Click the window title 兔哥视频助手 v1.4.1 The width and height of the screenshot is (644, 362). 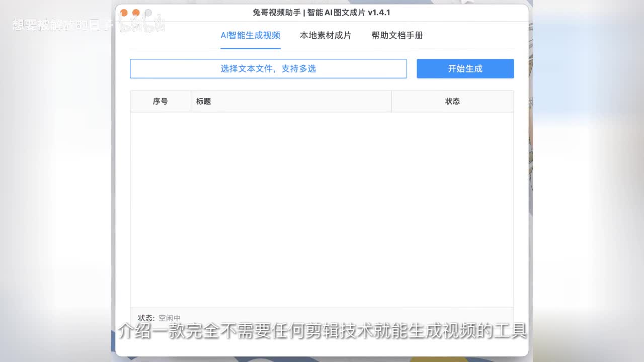coord(321,13)
